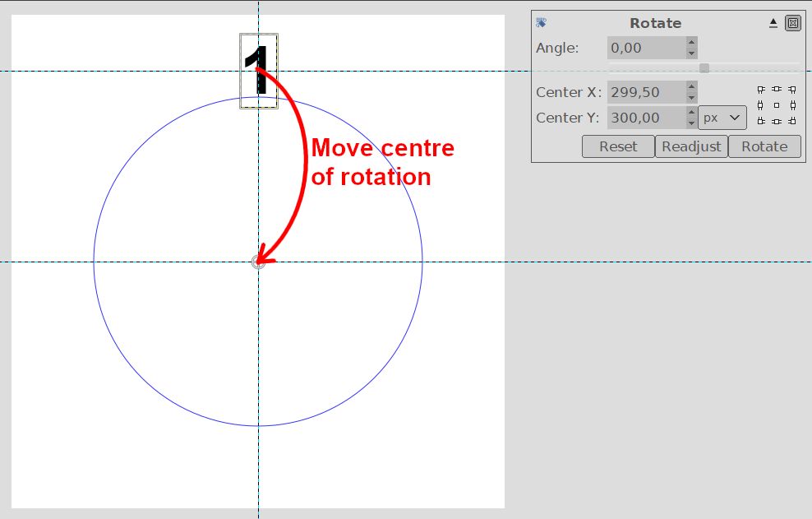This screenshot has width=812, height=519.
Task: Click the Angle slider handle
Action: click(704, 68)
